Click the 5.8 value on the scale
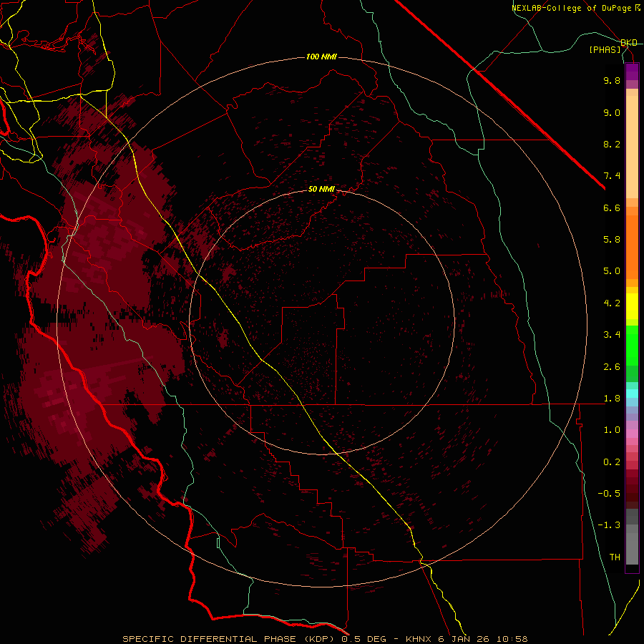This screenshot has height=644, width=644. (x=612, y=240)
